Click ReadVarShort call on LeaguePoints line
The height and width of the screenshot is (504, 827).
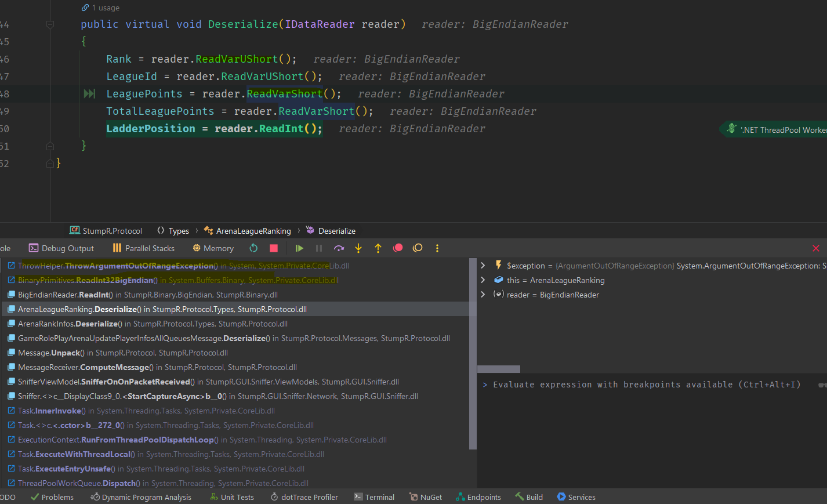click(284, 93)
